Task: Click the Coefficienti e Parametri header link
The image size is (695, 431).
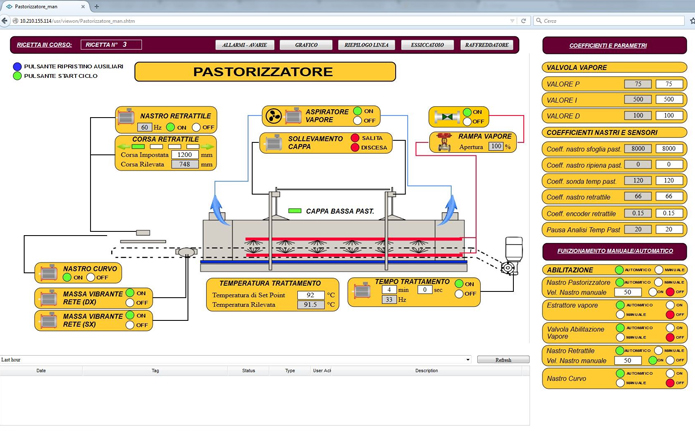Action: pos(608,46)
